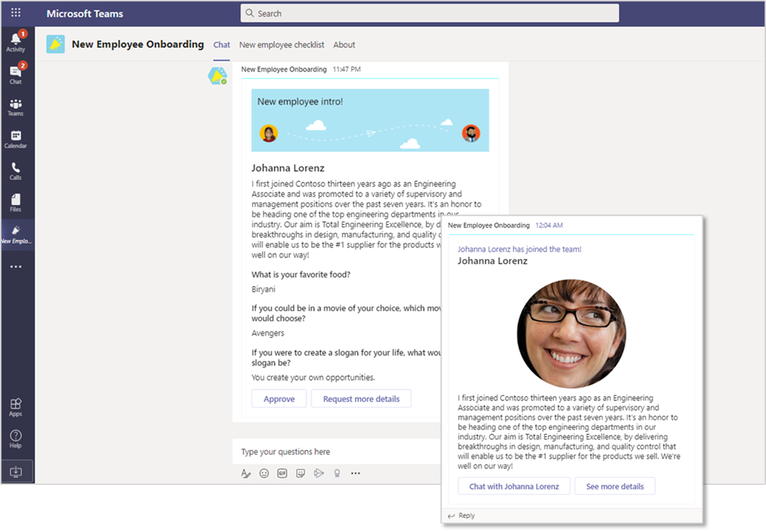Click Request more details button
The height and width of the screenshot is (532, 766).
(361, 398)
